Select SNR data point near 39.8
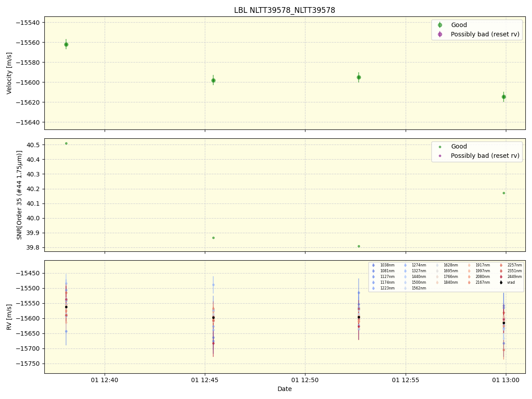 (x=359, y=246)
